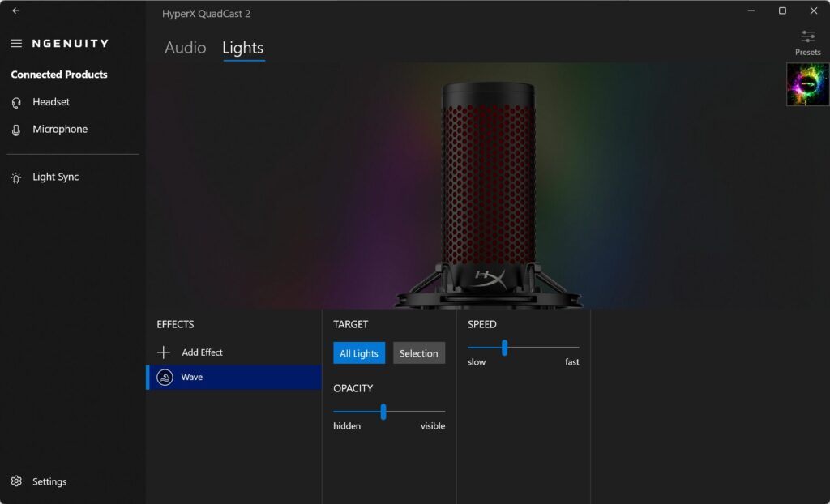
Task: Open the Presets sliders icon
Action: [x=808, y=36]
